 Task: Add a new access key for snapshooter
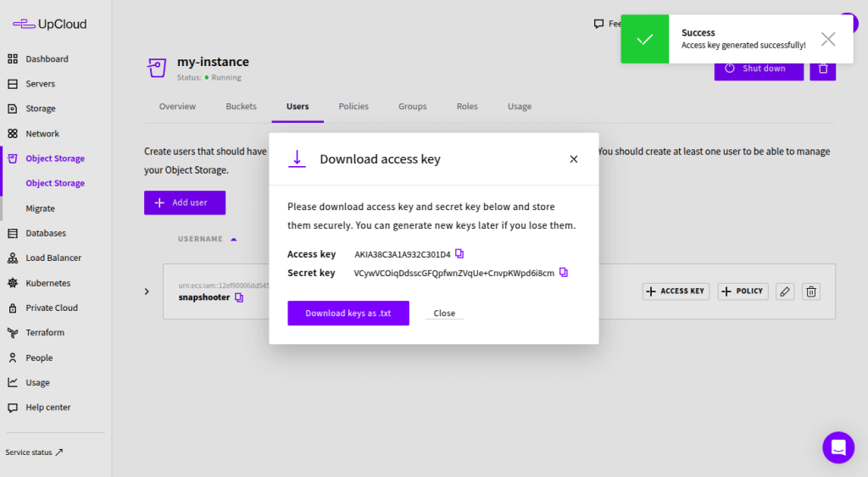[x=676, y=291]
